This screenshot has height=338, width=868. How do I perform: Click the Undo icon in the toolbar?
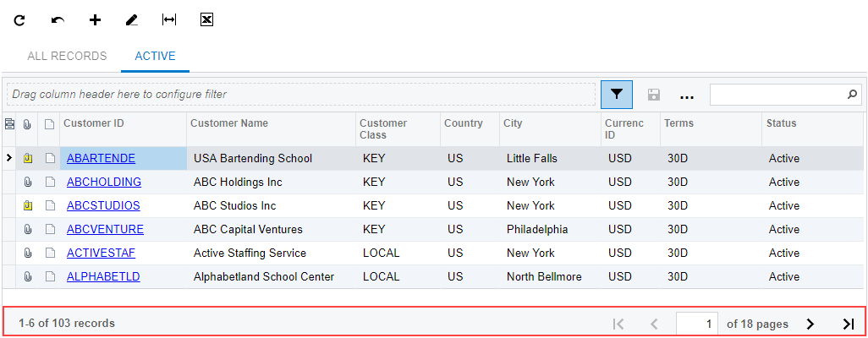(58, 19)
